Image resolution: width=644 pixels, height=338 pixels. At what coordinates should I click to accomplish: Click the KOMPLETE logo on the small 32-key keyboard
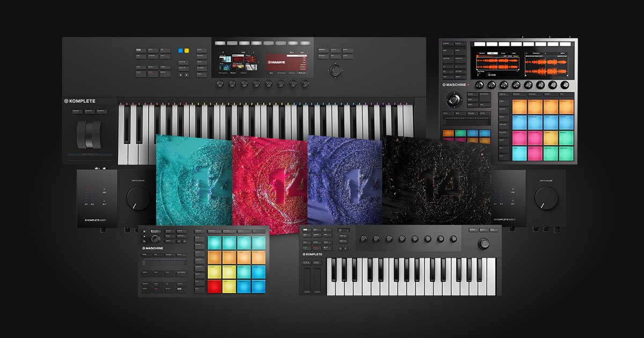tap(312, 254)
